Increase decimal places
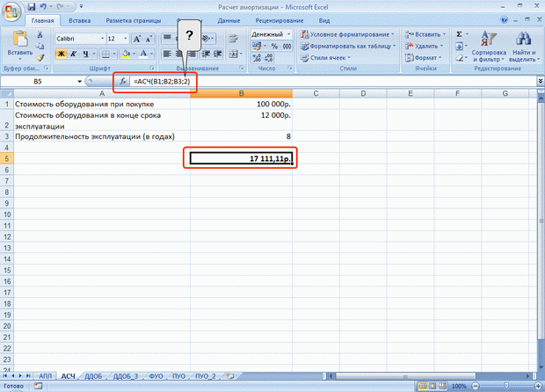 [x=257, y=58]
